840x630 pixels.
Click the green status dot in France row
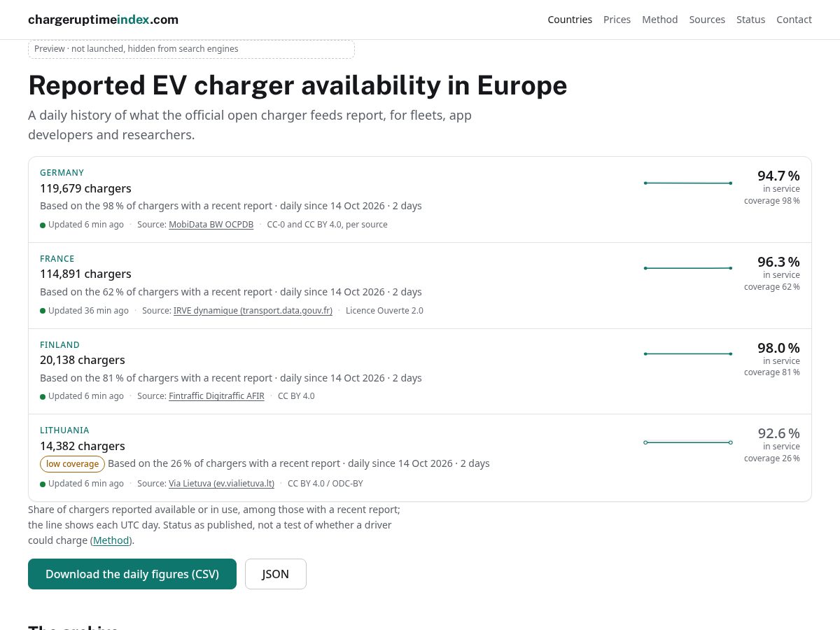[x=43, y=311]
